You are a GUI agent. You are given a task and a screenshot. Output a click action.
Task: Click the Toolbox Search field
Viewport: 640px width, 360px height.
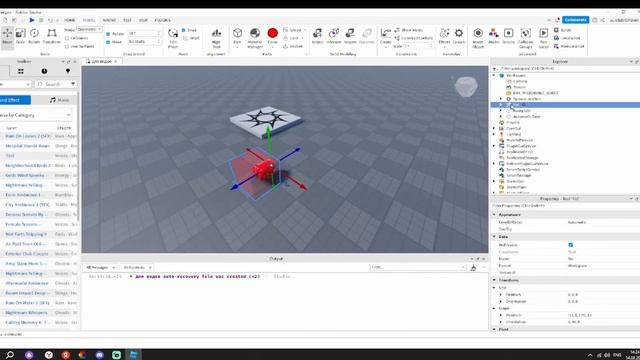coord(56,84)
